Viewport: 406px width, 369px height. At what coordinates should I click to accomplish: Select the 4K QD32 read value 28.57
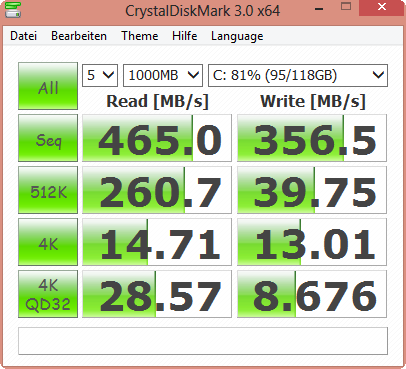157,294
